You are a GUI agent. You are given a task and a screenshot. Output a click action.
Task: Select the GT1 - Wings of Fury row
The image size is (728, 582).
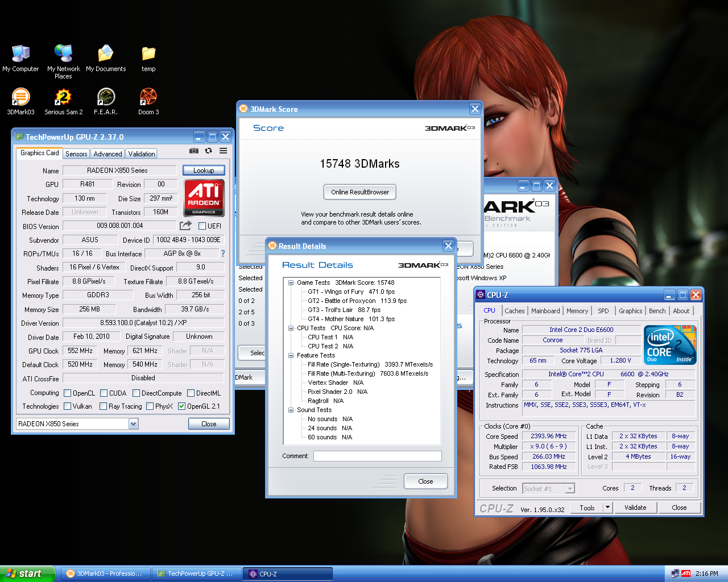click(351, 292)
